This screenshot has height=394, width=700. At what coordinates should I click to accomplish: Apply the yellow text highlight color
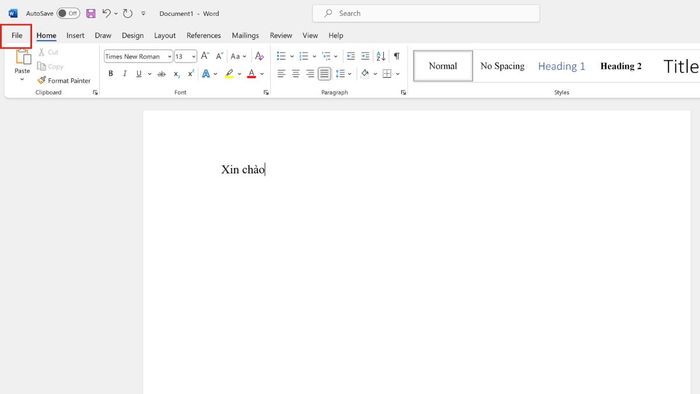(229, 74)
